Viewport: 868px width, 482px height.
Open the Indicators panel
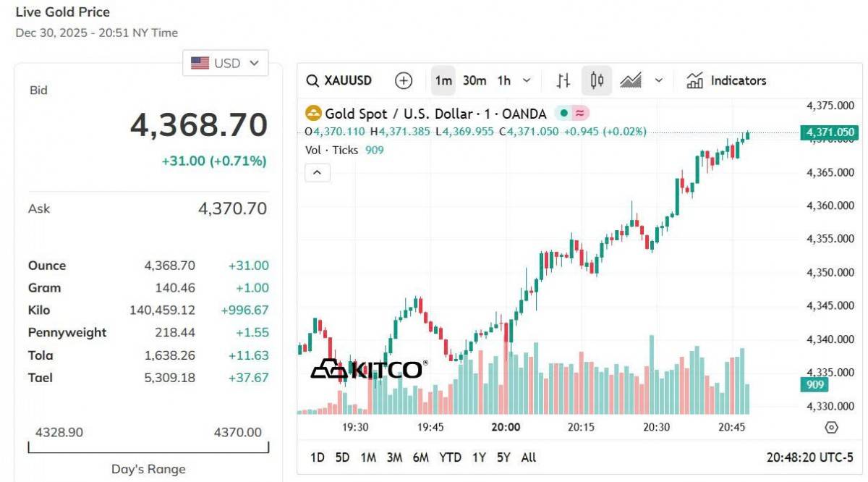[726, 80]
